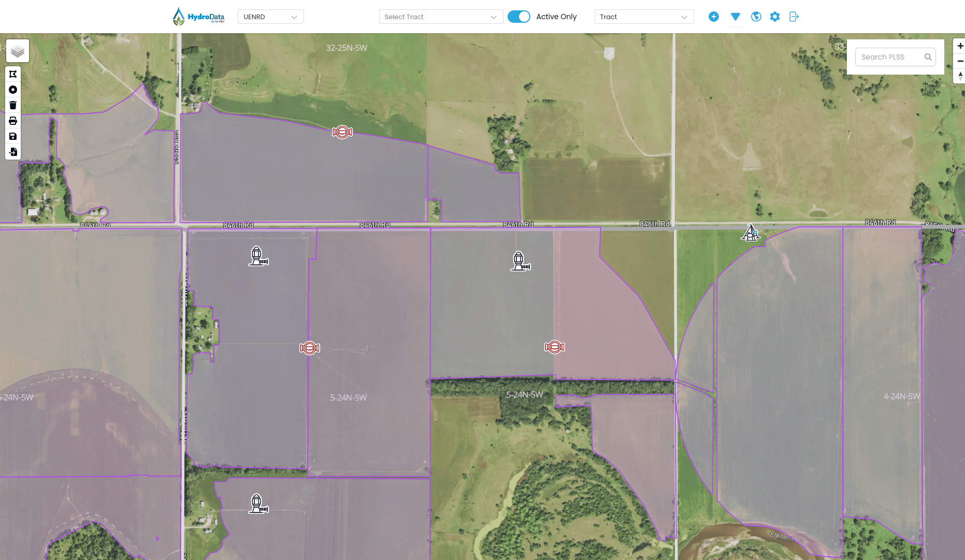Open the blue filter triangle icon

[x=735, y=17]
